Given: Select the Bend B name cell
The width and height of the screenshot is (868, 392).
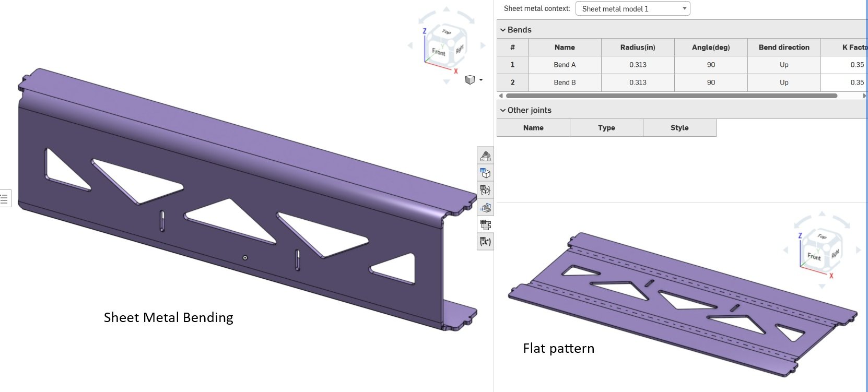Looking at the screenshot, I should (x=565, y=82).
